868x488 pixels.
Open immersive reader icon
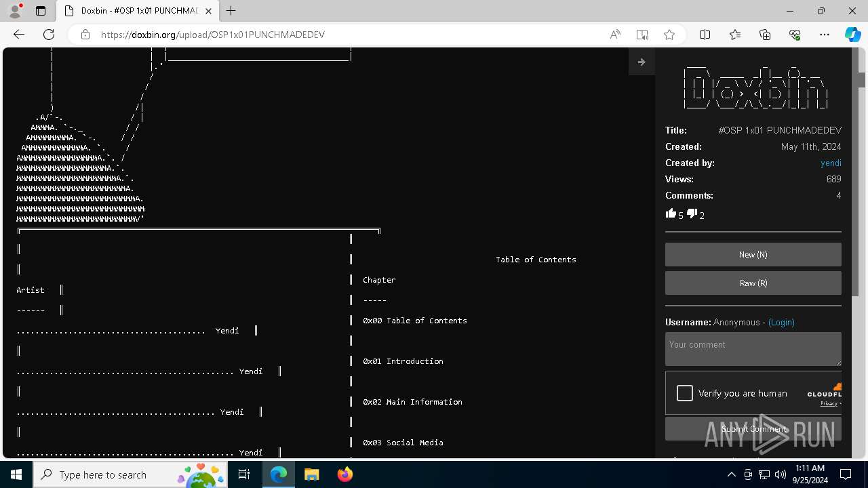click(x=642, y=35)
